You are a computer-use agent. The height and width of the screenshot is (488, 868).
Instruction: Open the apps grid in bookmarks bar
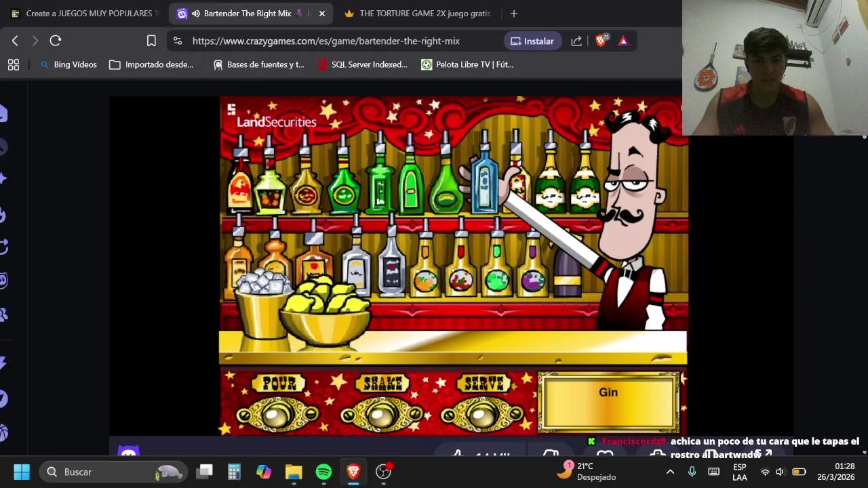[14, 64]
